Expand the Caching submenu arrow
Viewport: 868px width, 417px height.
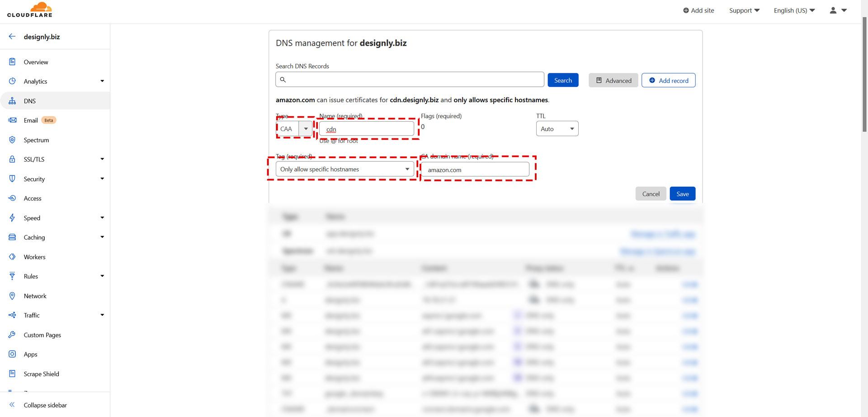[x=102, y=237]
